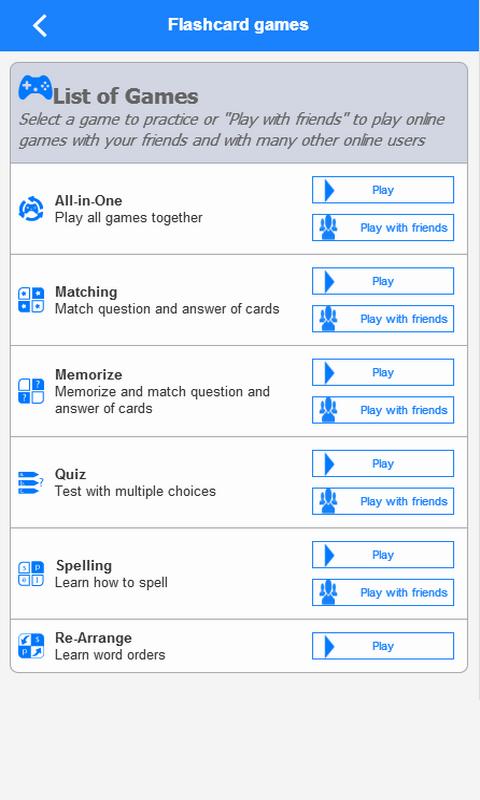The height and width of the screenshot is (800, 480).
Task: Play Spelling with friends
Action: (x=383, y=593)
